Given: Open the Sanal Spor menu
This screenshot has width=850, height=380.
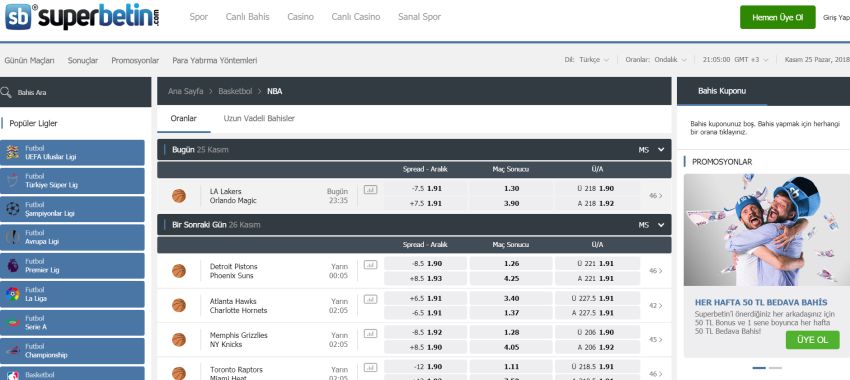Looking at the screenshot, I should [420, 17].
